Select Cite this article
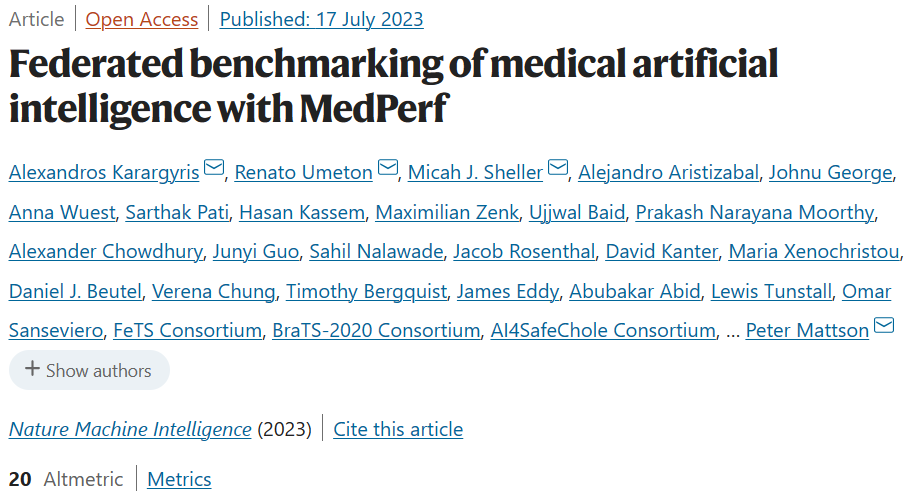The image size is (907, 495). [x=398, y=429]
